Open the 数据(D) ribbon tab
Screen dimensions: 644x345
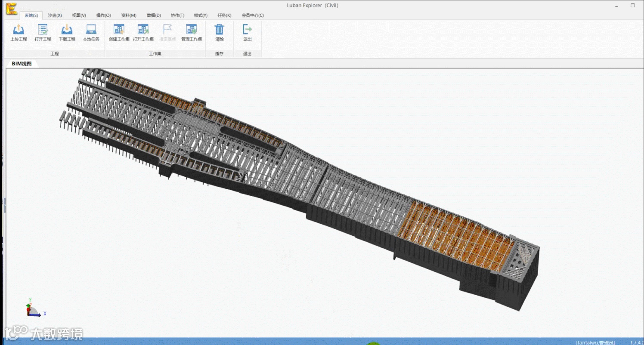click(154, 15)
